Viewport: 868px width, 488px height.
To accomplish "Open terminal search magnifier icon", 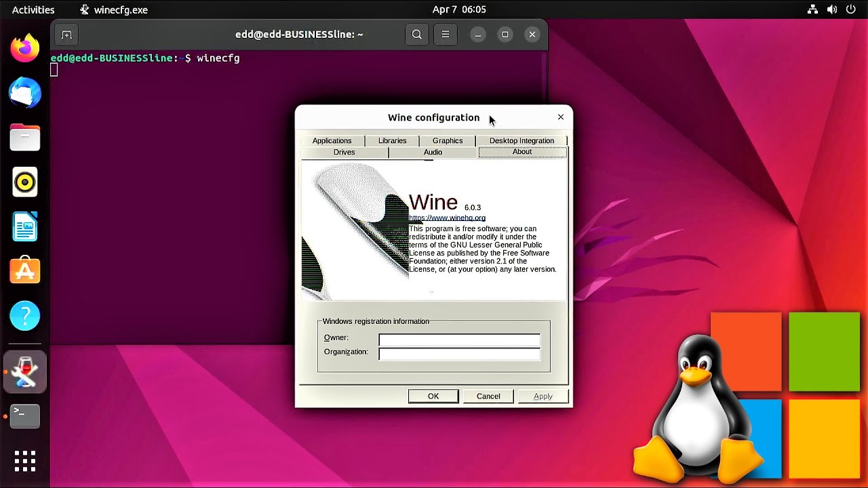I will (x=417, y=35).
